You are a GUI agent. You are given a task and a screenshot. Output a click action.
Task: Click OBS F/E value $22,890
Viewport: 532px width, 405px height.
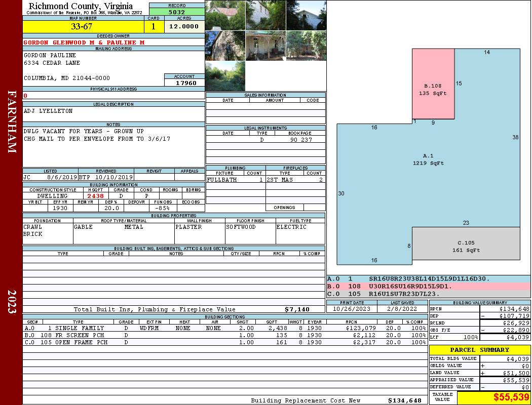pyautogui.click(x=516, y=330)
